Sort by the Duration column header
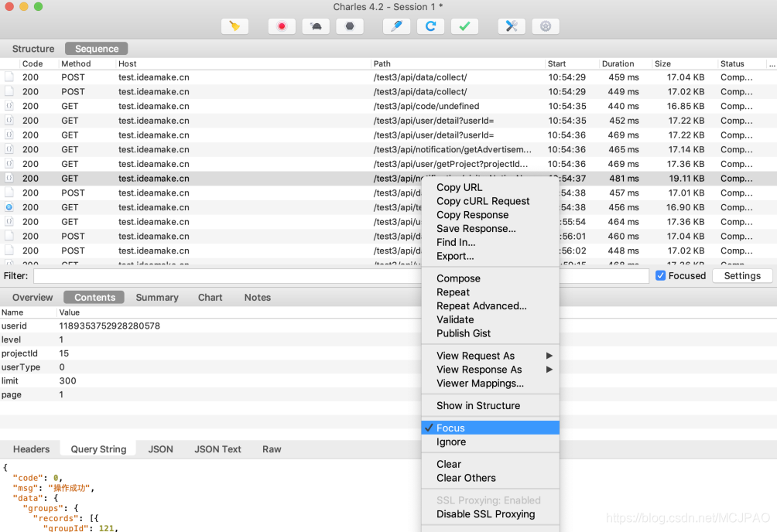Screen dimensions: 777x532 [618, 64]
